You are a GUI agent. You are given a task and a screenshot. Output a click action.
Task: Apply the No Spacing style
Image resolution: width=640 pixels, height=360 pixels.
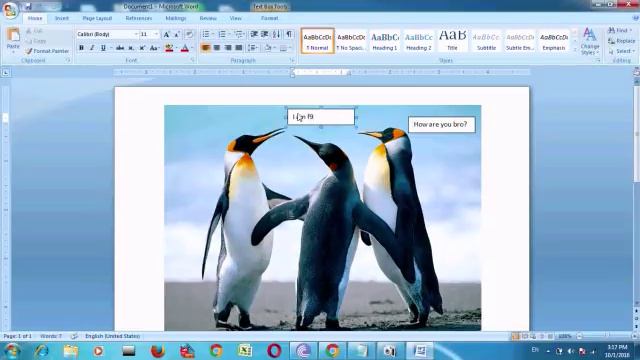[351, 41]
